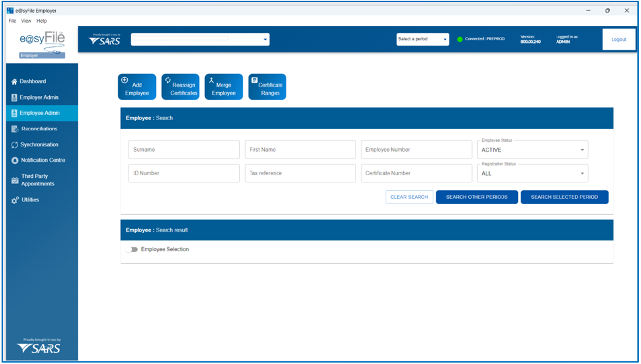Viewport: 641px width, 364px height.
Task: Click the Dashboard home icon in sidebar
Action: pyautogui.click(x=14, y=82)
